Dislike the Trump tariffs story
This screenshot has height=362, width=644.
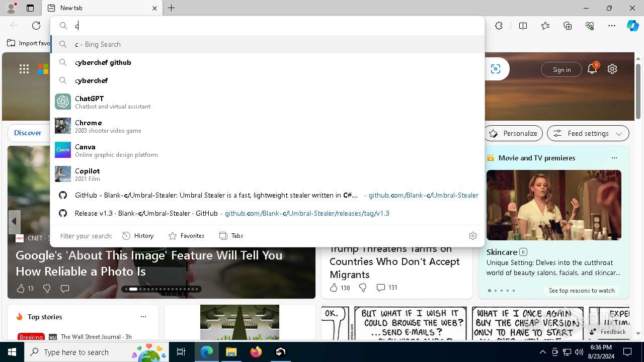click(x=363, y=288)
